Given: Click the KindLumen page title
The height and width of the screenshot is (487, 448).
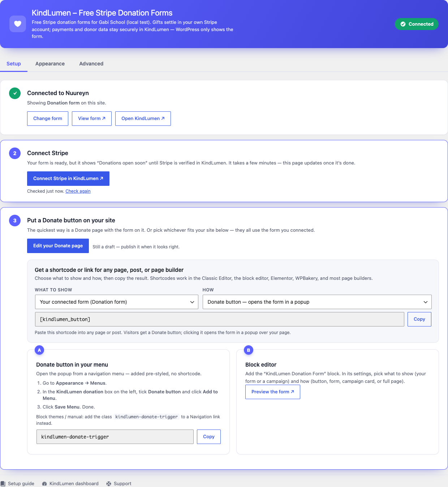Looking at the screenshot, I should click(x=102, y=13).
